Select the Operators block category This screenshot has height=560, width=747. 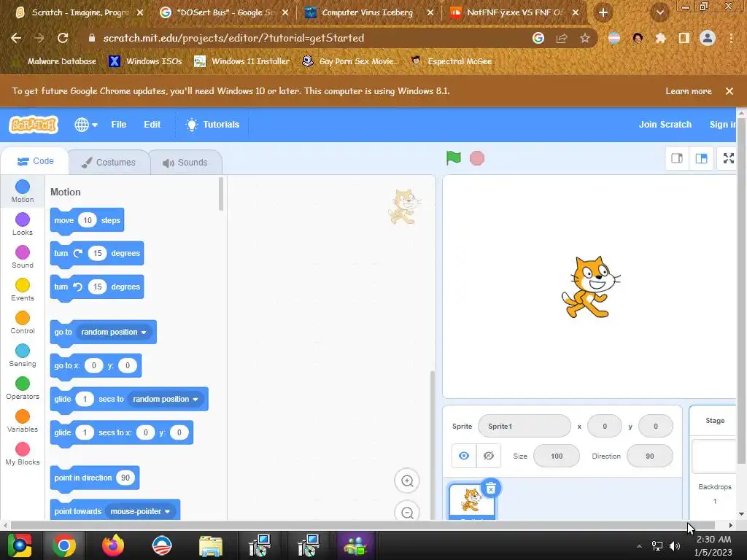23,389
